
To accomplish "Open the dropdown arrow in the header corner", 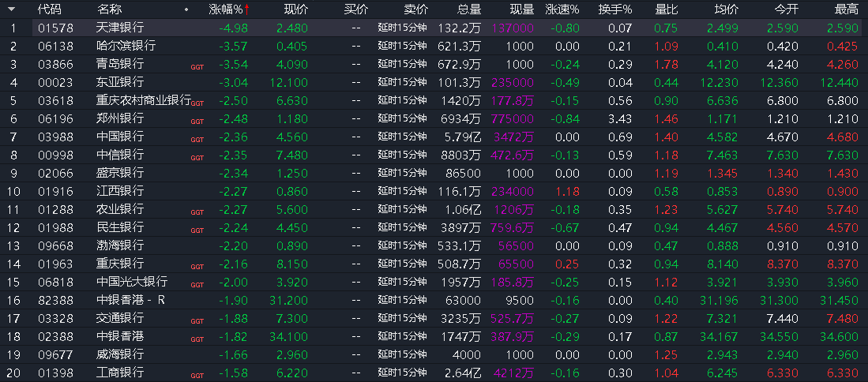I will 12,9.
